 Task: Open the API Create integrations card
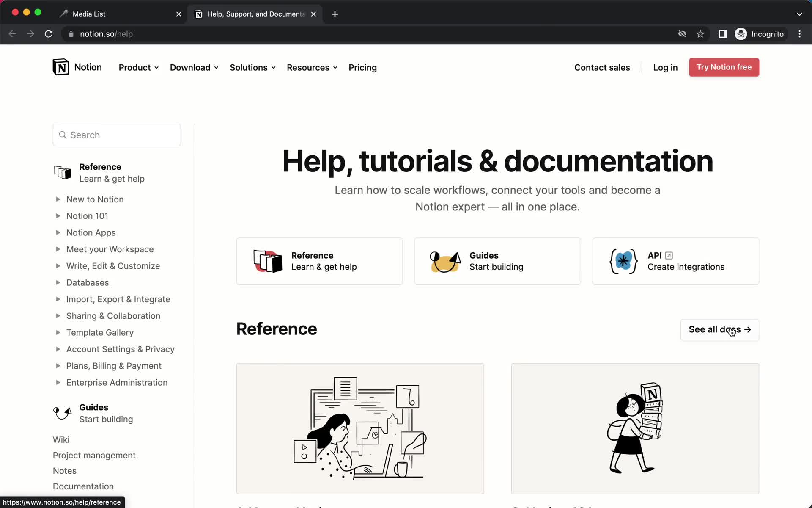pos(675,261)
